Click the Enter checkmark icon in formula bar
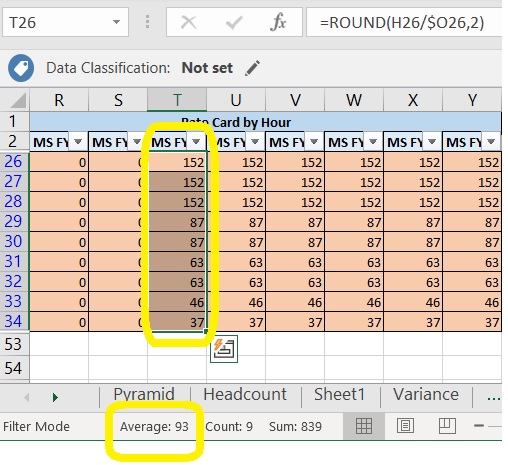 click(233, 22)
